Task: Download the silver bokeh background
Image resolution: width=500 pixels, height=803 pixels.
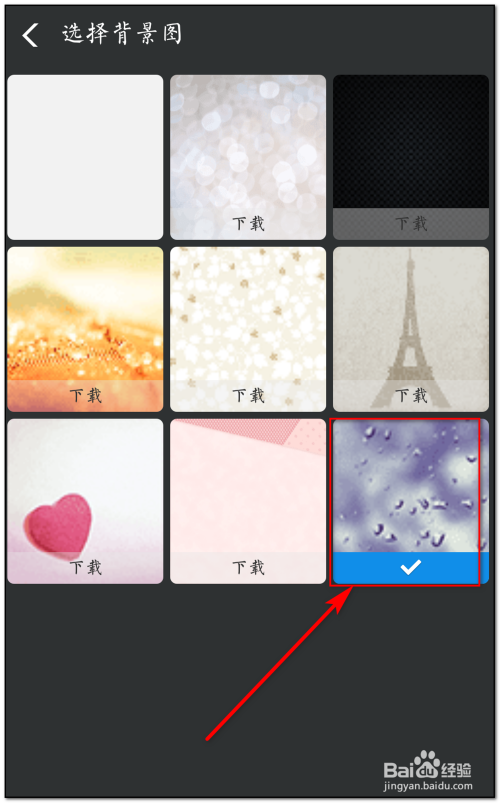Action: click(x=248, y=224)
